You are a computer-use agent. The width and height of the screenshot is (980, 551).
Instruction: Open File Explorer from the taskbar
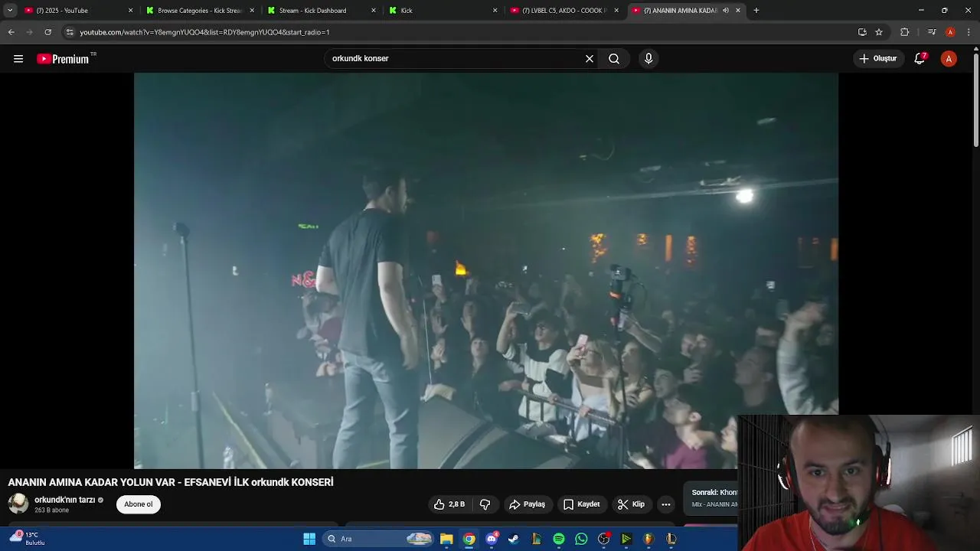tap(446, 539)
